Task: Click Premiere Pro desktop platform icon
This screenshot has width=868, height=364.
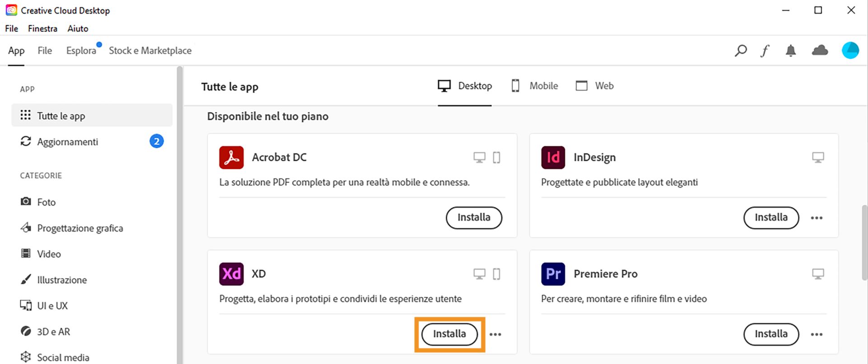Action: [818, 274]
